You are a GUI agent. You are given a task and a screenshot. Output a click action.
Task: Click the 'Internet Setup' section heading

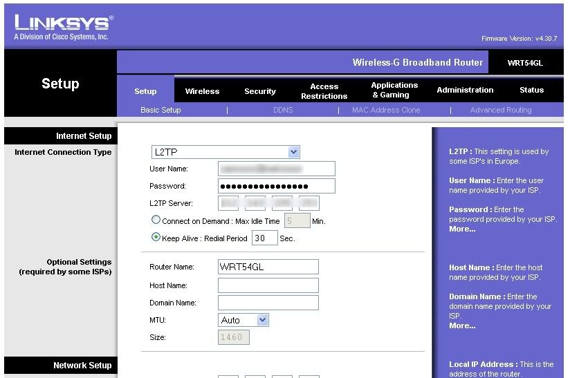point(84,136)
